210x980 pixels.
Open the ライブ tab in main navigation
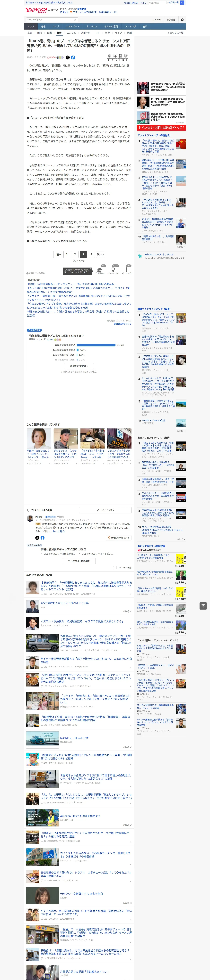click(56, 27)
